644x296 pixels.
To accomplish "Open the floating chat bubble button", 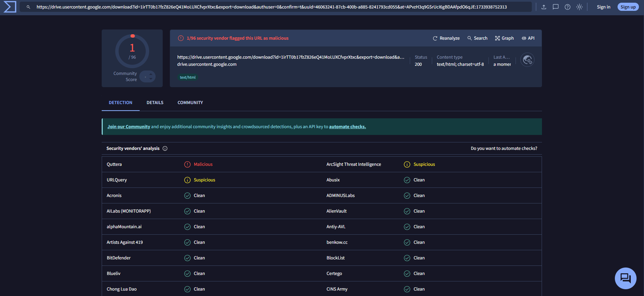I will coord(625,278).
